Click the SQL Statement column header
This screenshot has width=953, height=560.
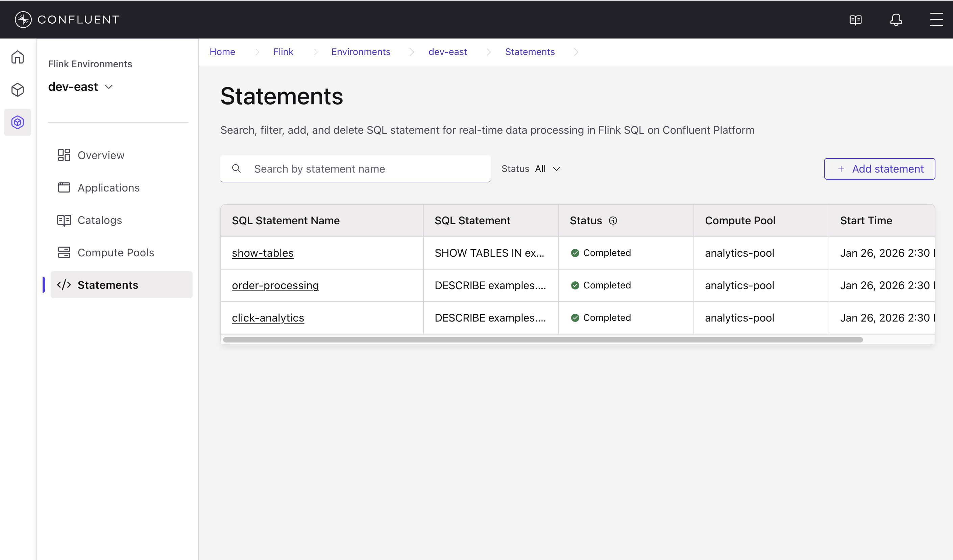(x=491, y=221)
